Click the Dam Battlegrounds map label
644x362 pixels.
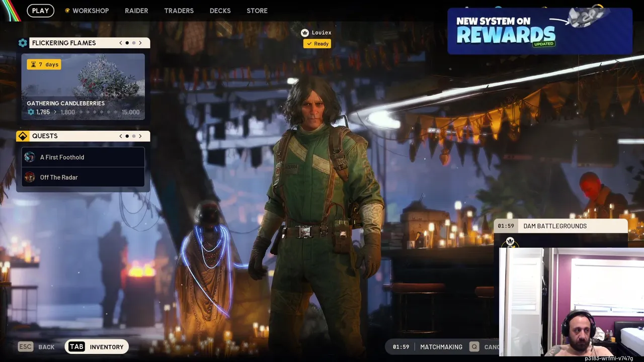pos(555,226)
